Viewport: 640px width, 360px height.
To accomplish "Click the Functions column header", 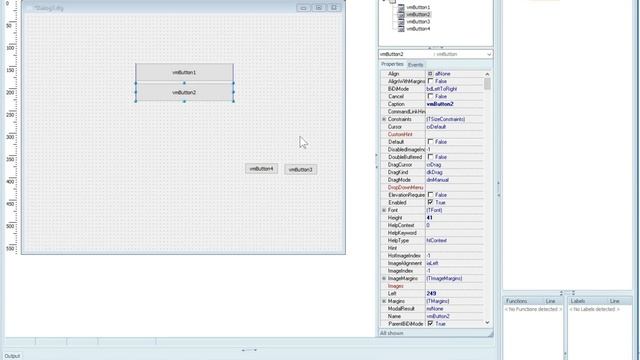I will coord(524,301).
